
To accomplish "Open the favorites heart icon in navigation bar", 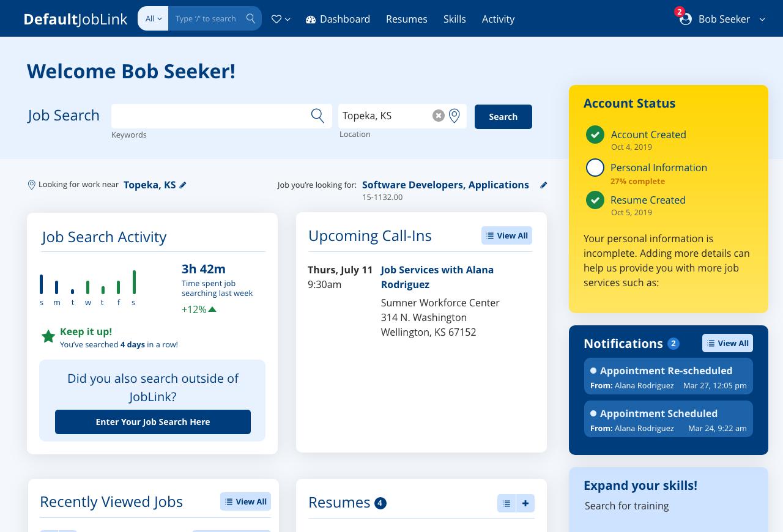I will (x=276, y=18).
